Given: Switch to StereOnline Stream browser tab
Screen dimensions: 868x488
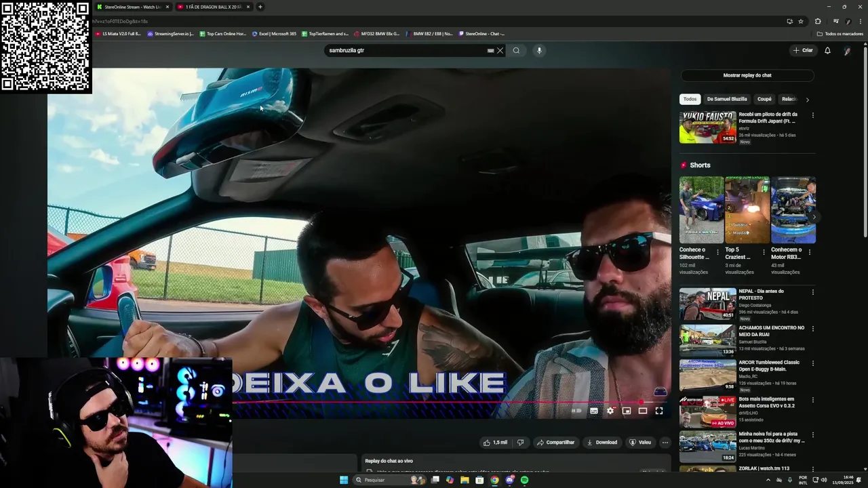Looking at the screenshot, I should (133, 7).
